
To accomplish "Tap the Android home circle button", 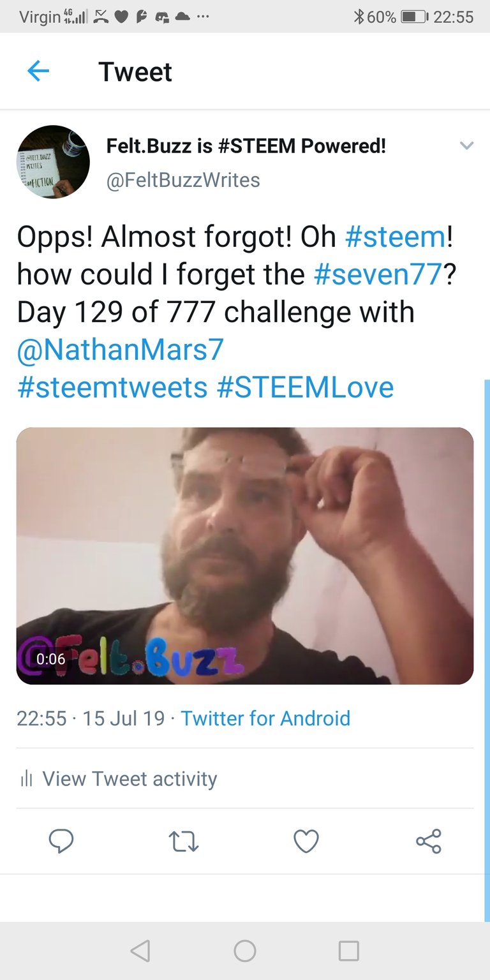I will (x=245, y=951).
